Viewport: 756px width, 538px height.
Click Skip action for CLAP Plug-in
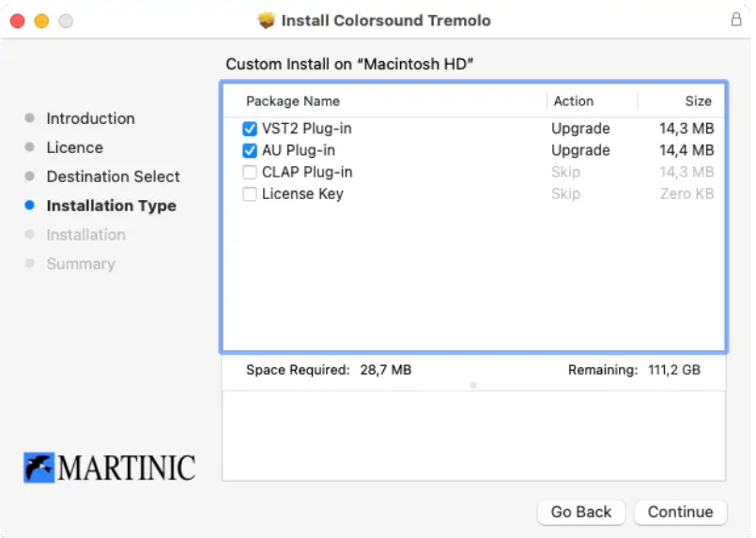tap(565, 172)
